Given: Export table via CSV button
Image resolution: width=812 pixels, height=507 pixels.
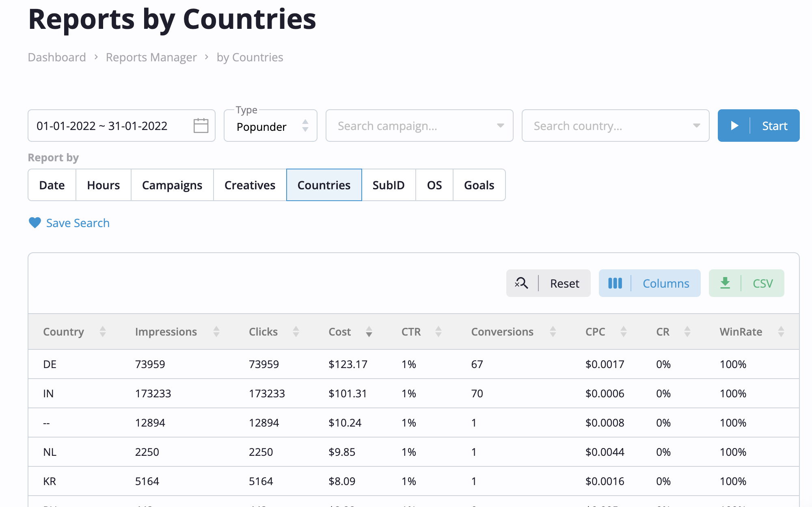Looking at the screenshot, I should click(x=747, y=283).
